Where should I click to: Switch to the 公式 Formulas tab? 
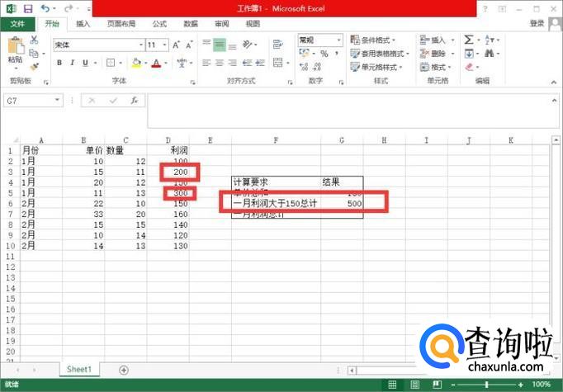(159, 24)
